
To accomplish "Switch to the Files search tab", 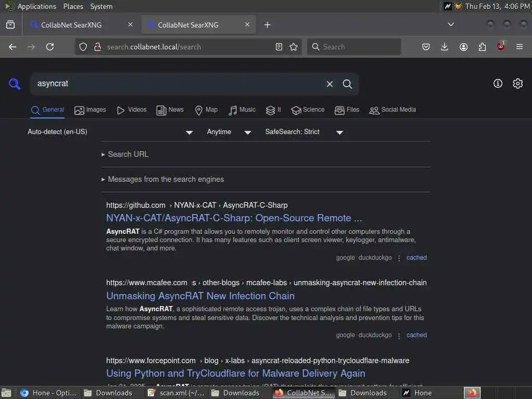I will point(347,110).
